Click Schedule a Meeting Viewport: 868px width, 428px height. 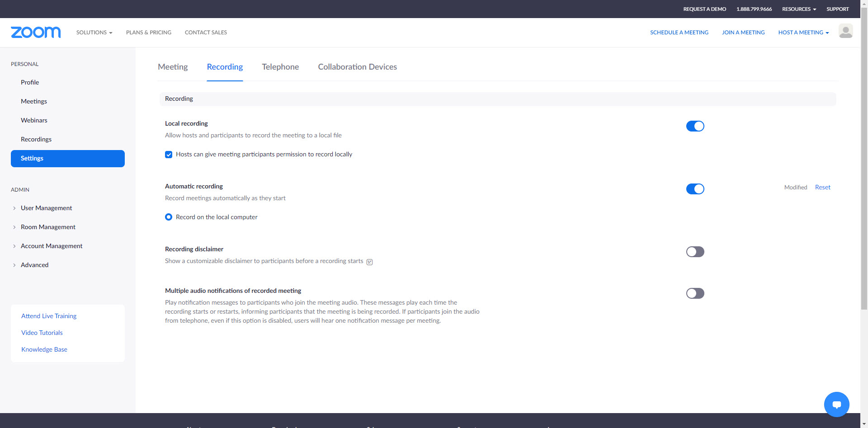pyautogui.click(x=679, y=33)
